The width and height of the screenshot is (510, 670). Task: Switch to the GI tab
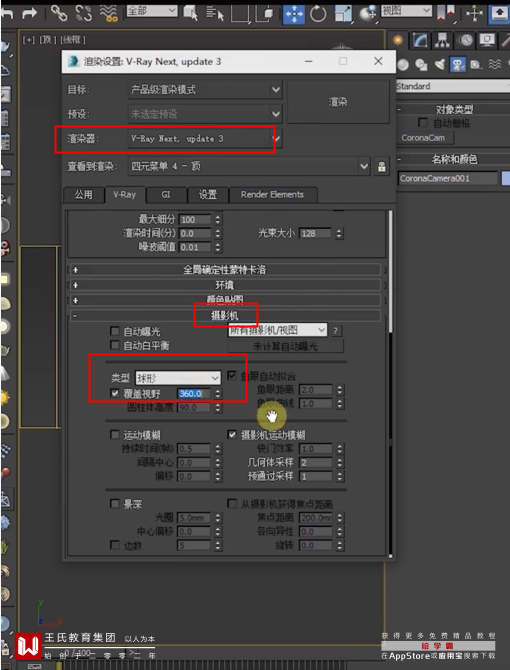tap(166, 195)
